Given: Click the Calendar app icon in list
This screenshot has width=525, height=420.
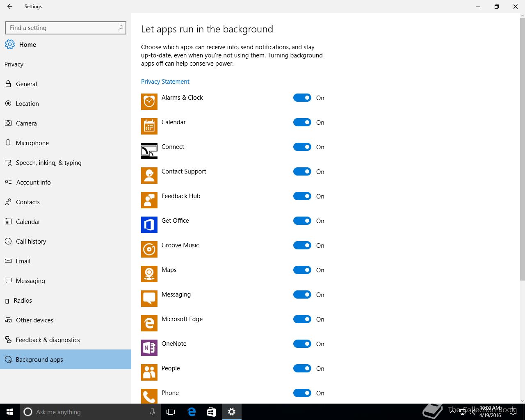Looking at the screenshot, I should point(149,126).
